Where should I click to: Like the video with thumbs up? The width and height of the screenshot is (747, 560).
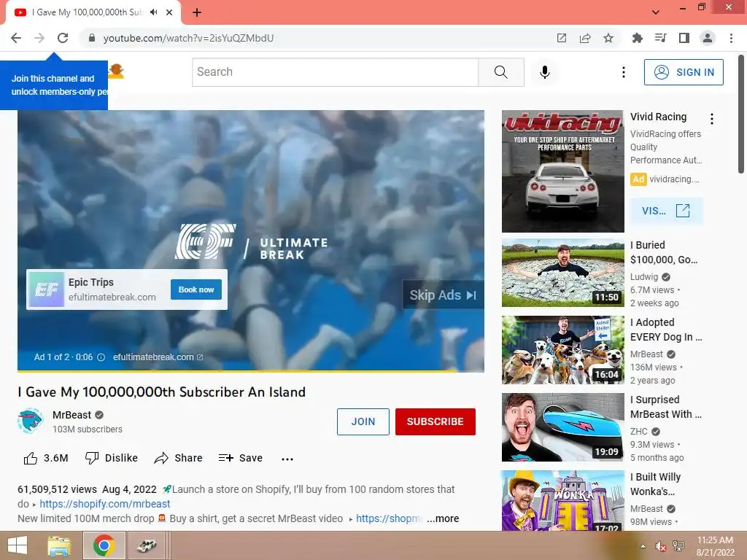click(x=46, y=458)
